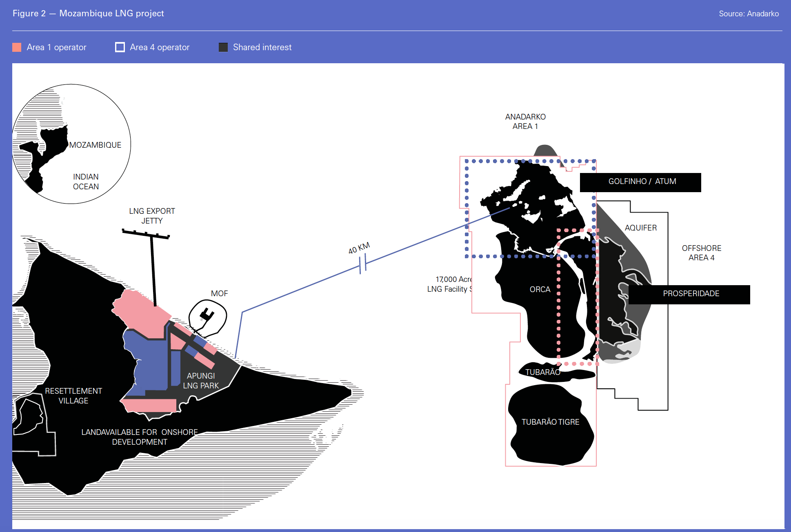Click the resettlement village outline icon
The width and height of the screenshot is (791, 532).
point(29,417)
